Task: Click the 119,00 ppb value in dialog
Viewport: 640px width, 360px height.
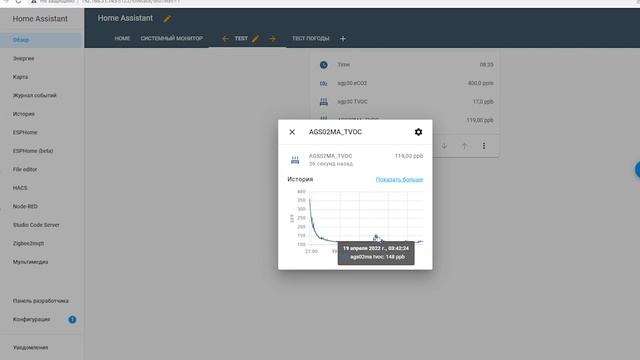Action: click(x=409, y=156)
